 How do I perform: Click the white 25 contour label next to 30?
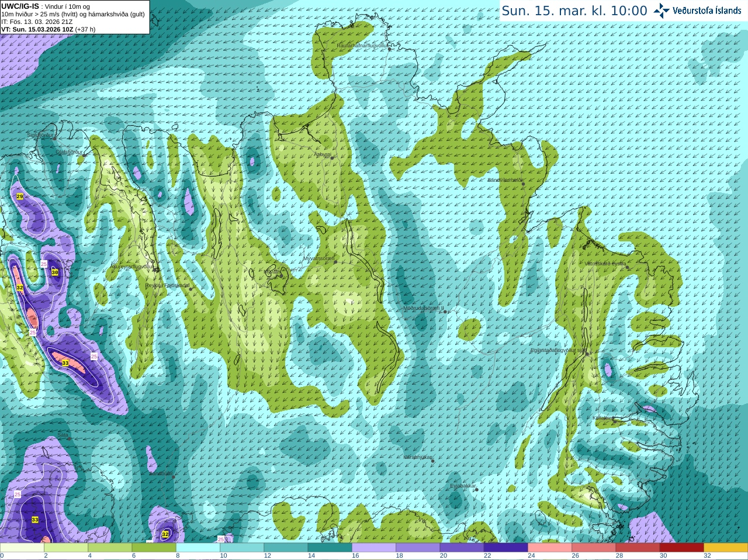(44, 265)
